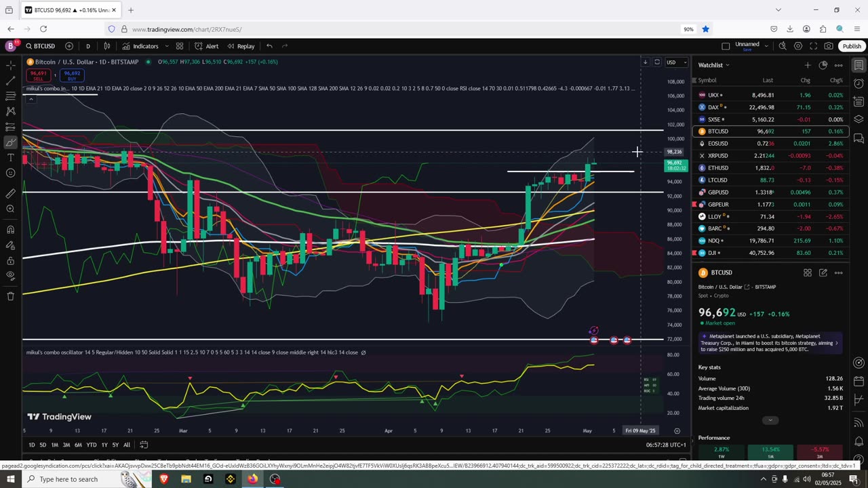
Task: Open the watchlist three-dot menu
Action: coord(839,65)
